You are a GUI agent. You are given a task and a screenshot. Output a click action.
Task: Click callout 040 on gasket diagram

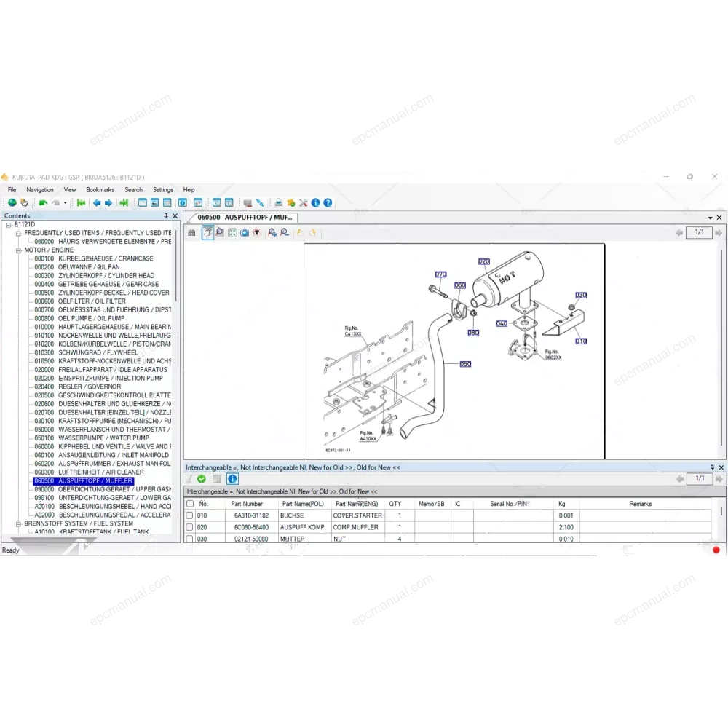coord(502,324)
